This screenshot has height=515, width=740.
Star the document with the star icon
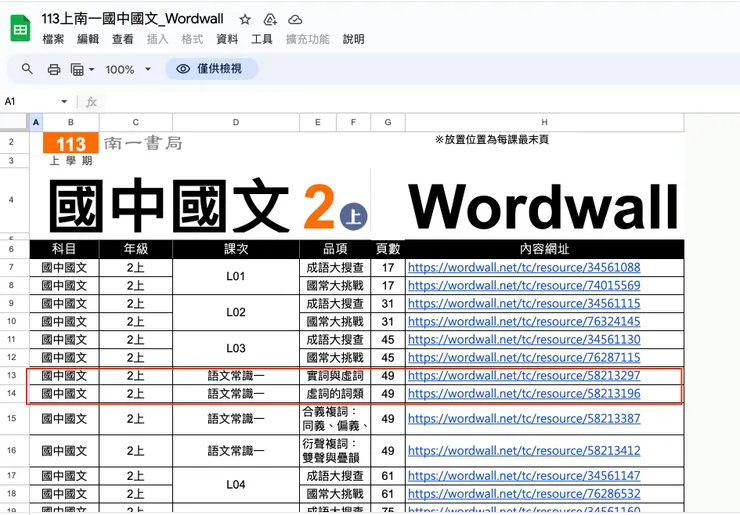point(244,19)
